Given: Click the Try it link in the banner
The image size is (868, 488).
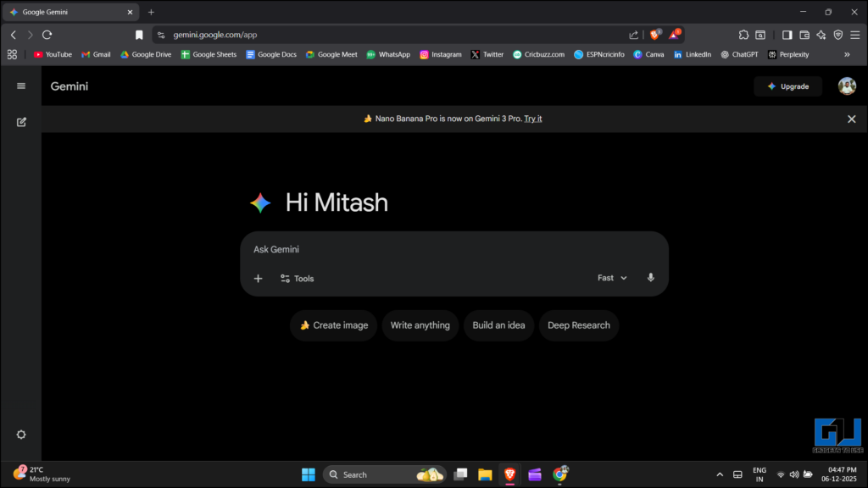Looking at the screenshot, I should (532, 119).
